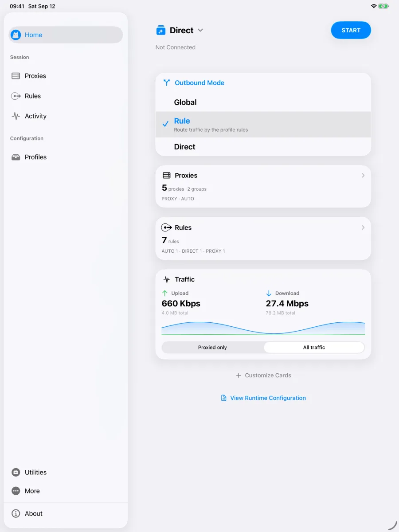Click the traffic graph chart
This screenshot has height=532, width=399.
(263, 329)
